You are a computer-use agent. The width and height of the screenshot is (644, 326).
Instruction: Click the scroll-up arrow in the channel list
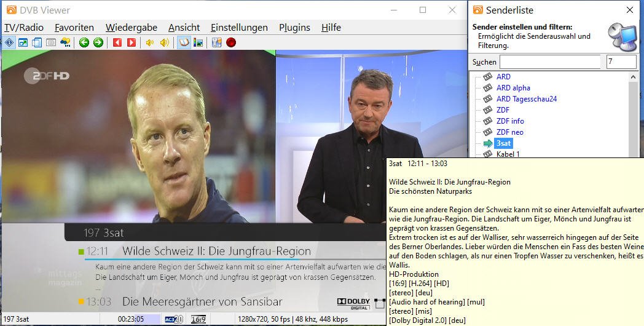[633, 76]
